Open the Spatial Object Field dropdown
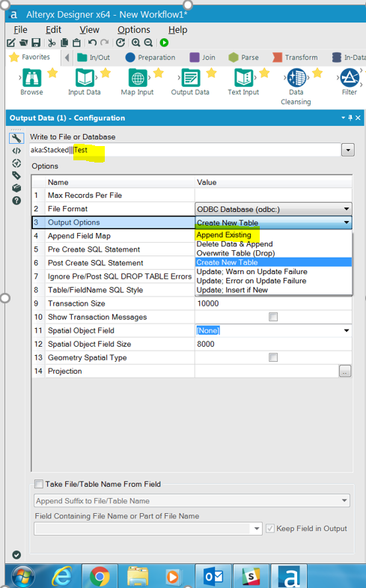366x588 pixels. click(x=347, y=330)
